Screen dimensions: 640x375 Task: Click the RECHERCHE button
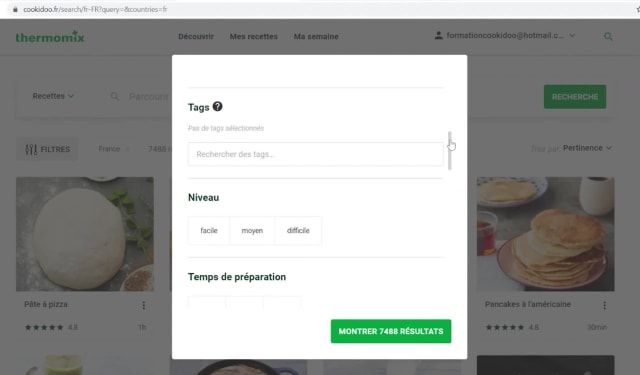[x=575, y=97]
